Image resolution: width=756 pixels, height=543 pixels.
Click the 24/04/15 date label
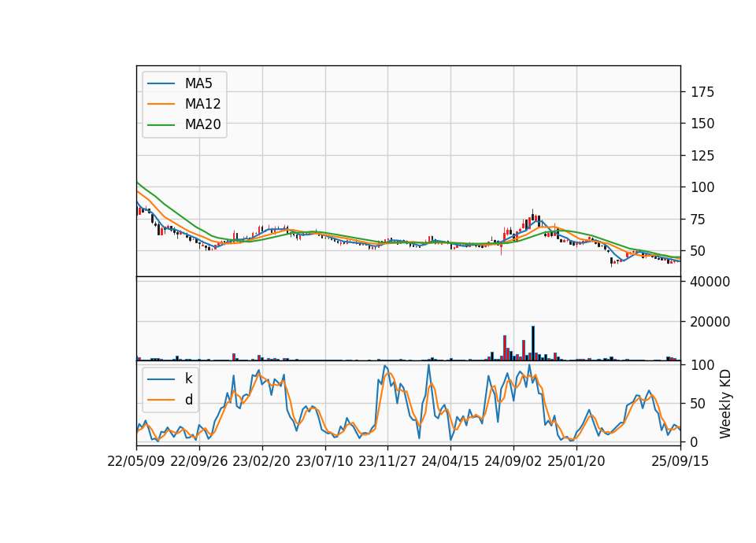pos(450,461)
